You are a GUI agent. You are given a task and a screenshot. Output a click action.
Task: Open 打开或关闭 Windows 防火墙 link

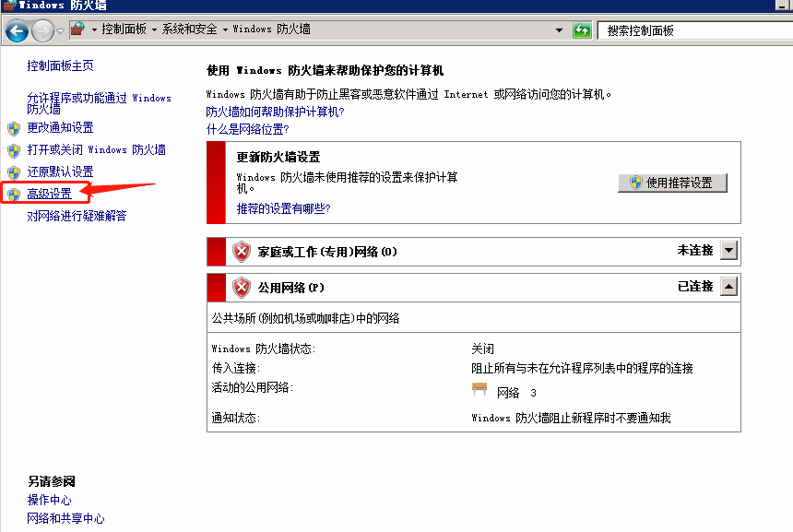click(97, 149)
